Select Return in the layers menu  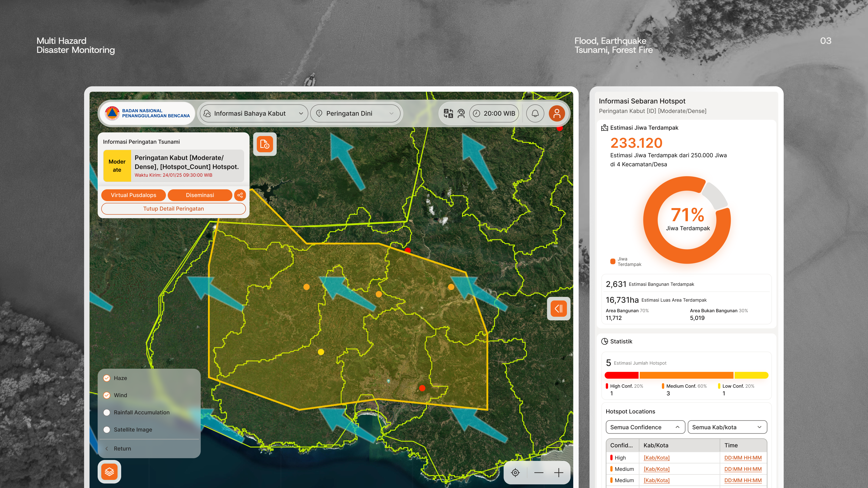coord(122,449)
